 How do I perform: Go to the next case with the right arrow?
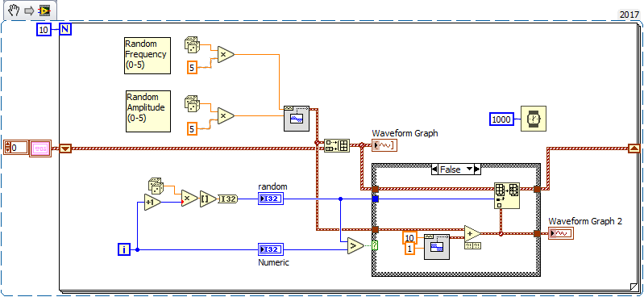[477, 169]
